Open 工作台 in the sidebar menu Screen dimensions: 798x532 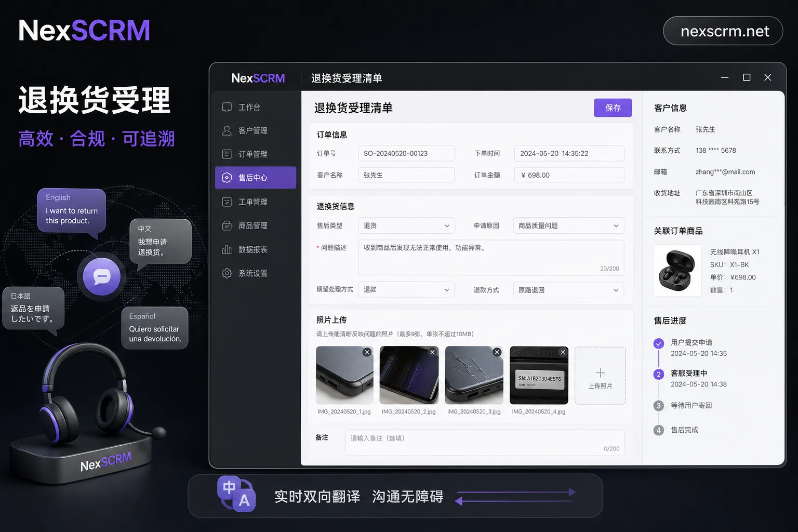point(256,107)
